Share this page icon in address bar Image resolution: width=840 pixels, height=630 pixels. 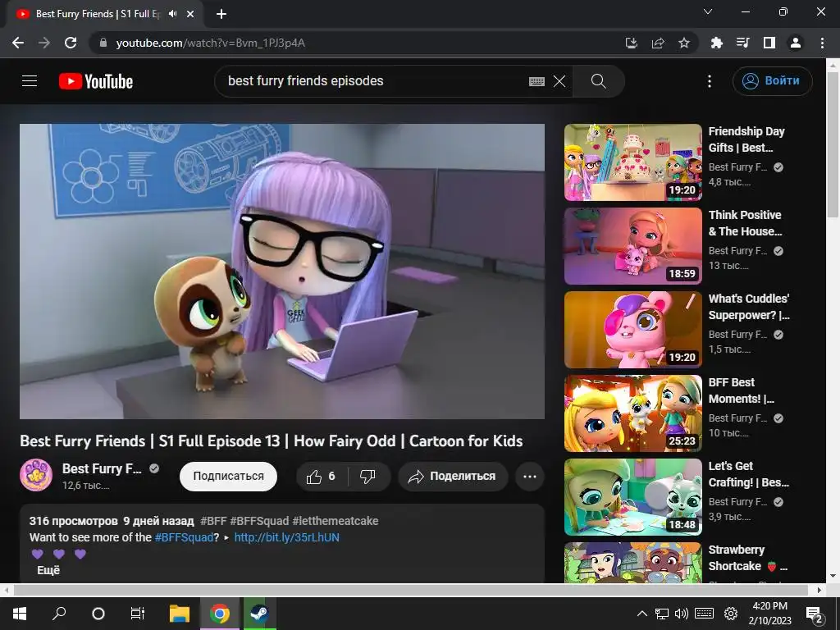pyautogui.click(x=658, y=43)
